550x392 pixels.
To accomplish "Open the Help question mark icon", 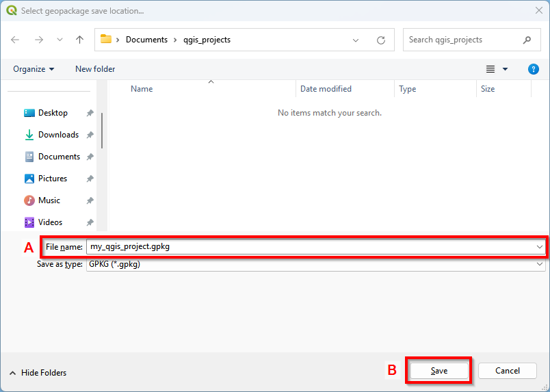I will pyautogui.click(x=534, y=69).
